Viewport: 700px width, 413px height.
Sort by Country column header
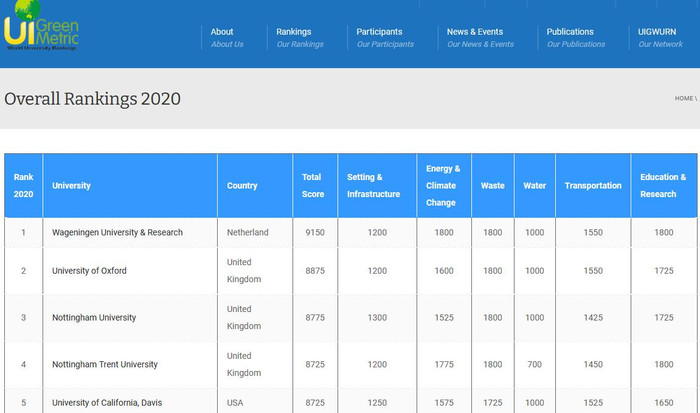point(242,186)
